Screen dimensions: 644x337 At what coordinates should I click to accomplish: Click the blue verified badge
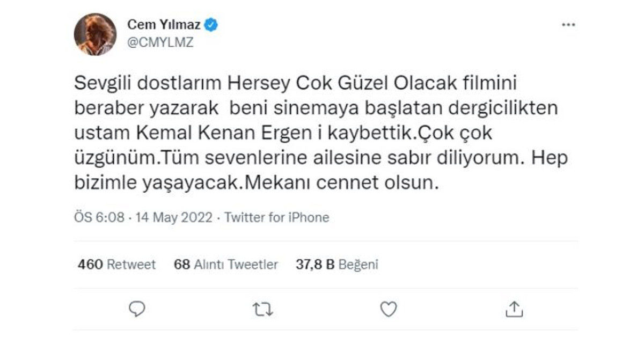pos(211,25)
